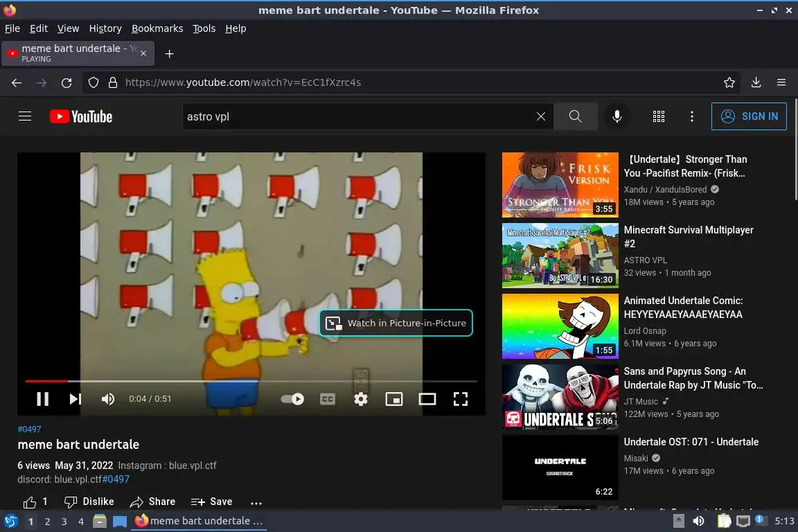Open the tray clipboard icon
The image size is (798, 532).
pos(724,521)
